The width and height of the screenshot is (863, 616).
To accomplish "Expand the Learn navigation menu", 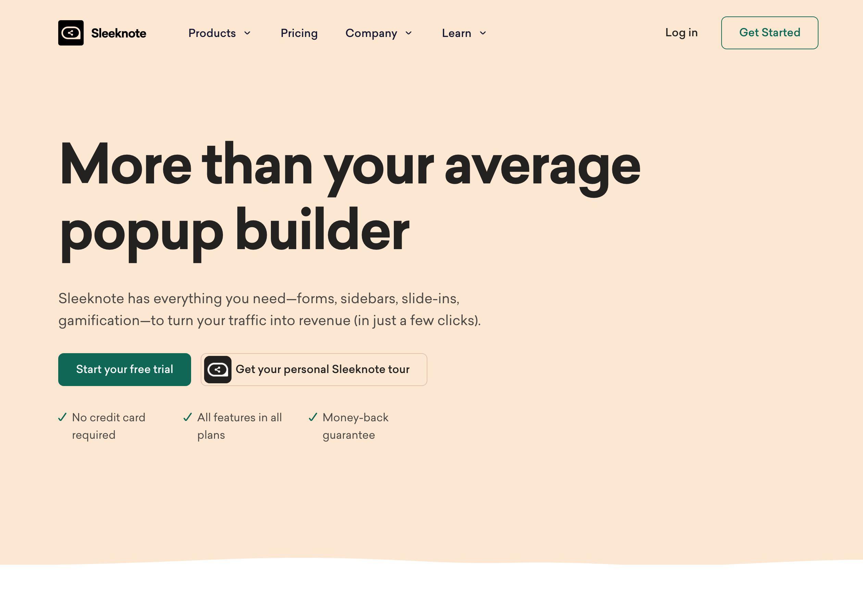I will coord(463,33).
